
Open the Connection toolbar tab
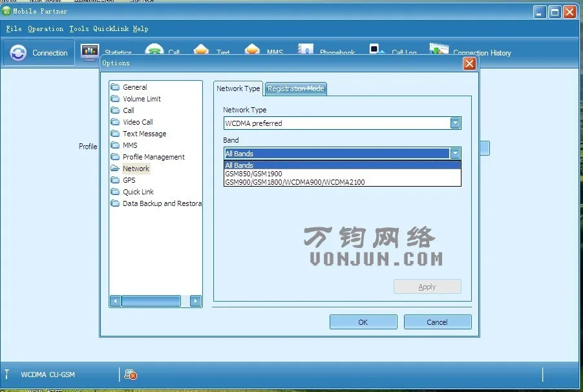39,53
